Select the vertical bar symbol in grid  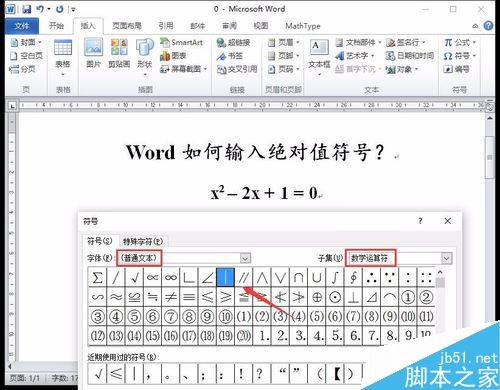click(x=226, y=277)
